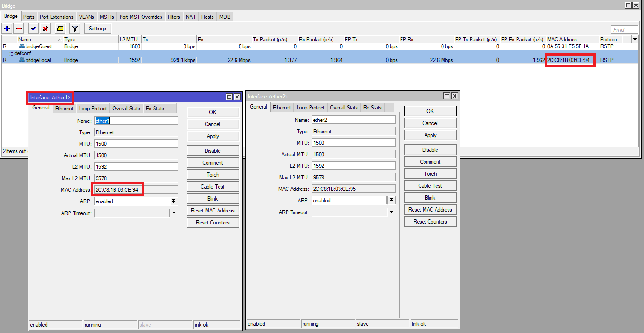This screenshot has width=644, height=333.
Task: Click Disable button in ether2 window
Action: (431, 150)
